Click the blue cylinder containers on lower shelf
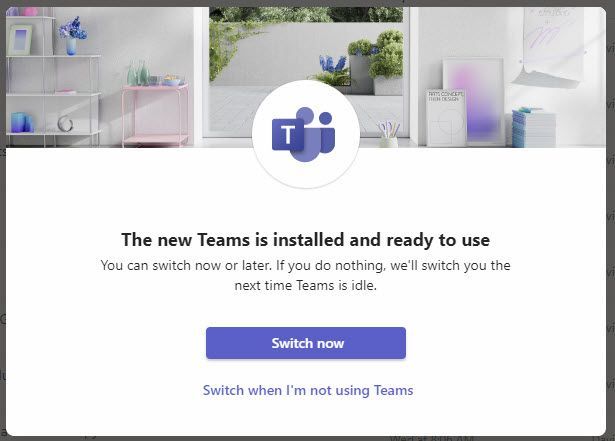Image resolution: width=615 pixels, height=441 pixels. click(22, 122)
